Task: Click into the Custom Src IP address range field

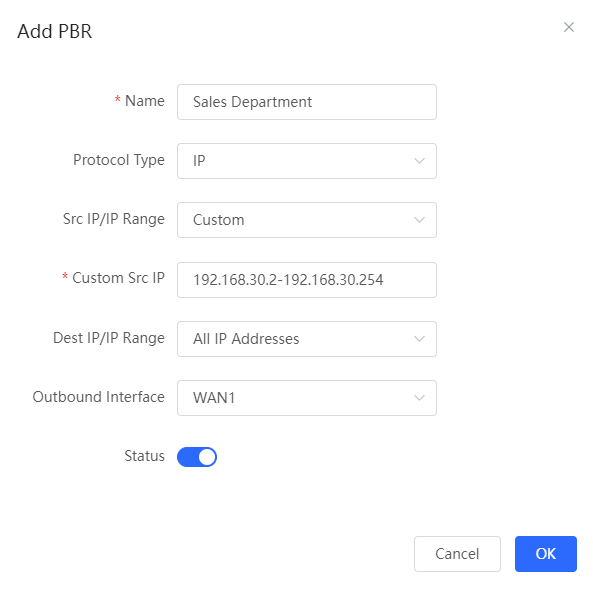Action: [x=307, y=280]
